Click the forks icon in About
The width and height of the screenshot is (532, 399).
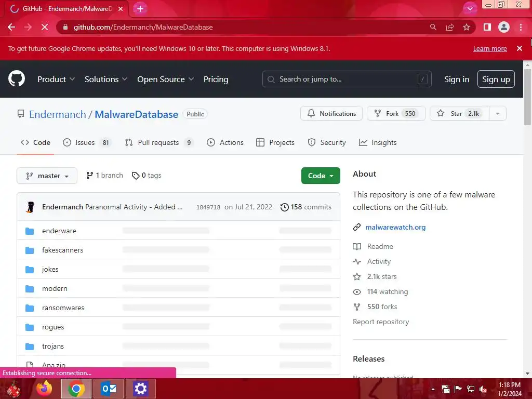coord(357,307)
